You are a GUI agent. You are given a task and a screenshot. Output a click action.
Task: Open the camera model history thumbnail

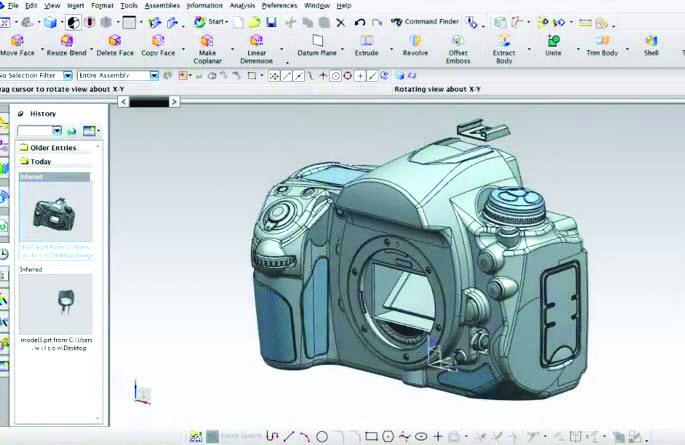click(x=55, y=211)
